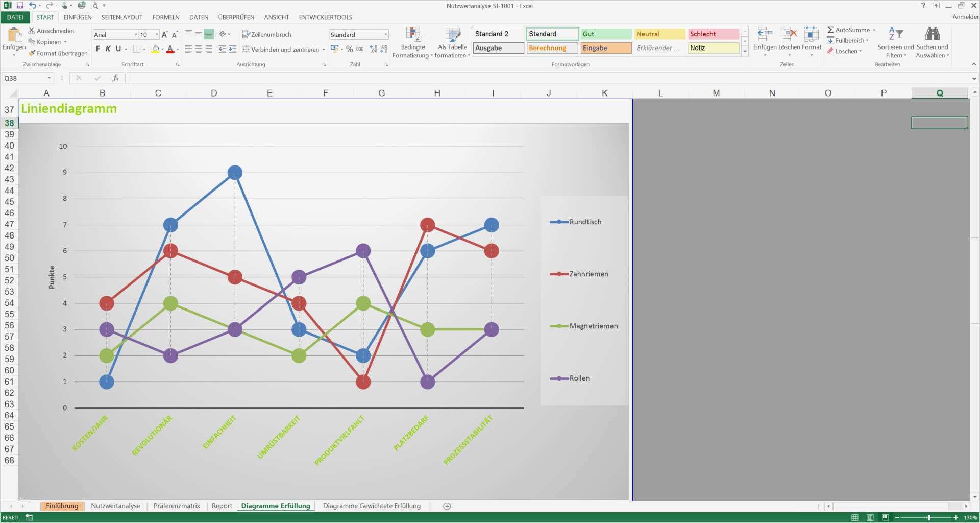Click the Redo arrow icon
The height and width of the screenshot is (523, 980).
coord(49,6)
